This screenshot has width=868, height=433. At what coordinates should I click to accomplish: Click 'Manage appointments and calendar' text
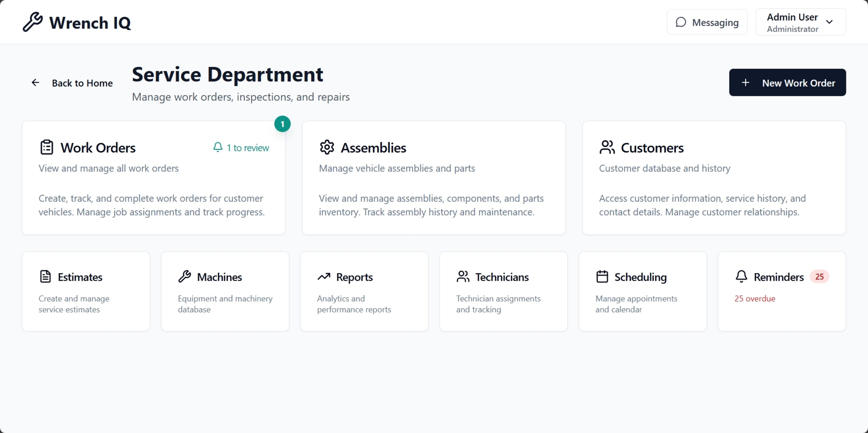point(636,304)
